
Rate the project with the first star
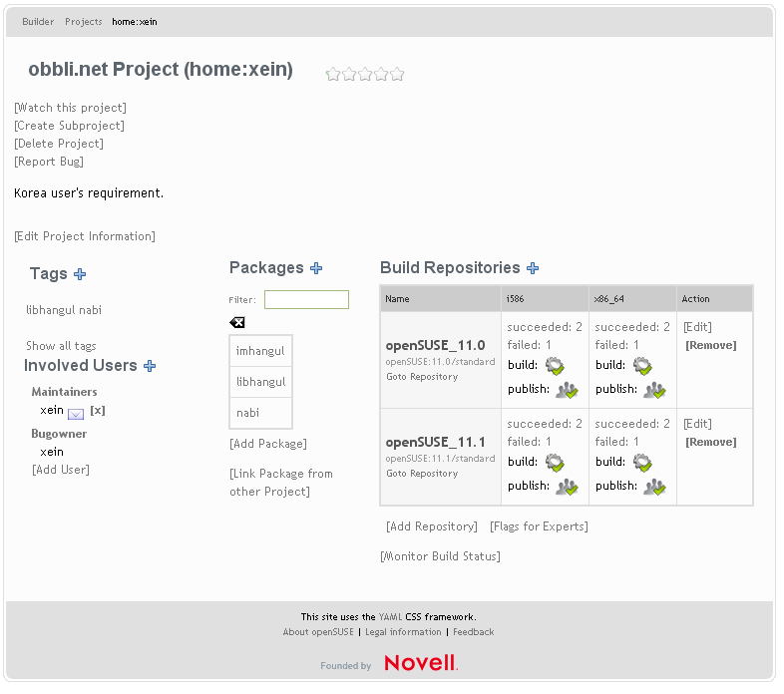[333, 75]
